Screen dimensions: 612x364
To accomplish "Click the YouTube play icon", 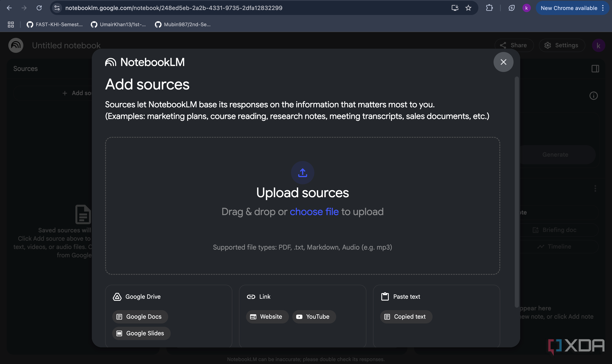I will pos(299,317).
